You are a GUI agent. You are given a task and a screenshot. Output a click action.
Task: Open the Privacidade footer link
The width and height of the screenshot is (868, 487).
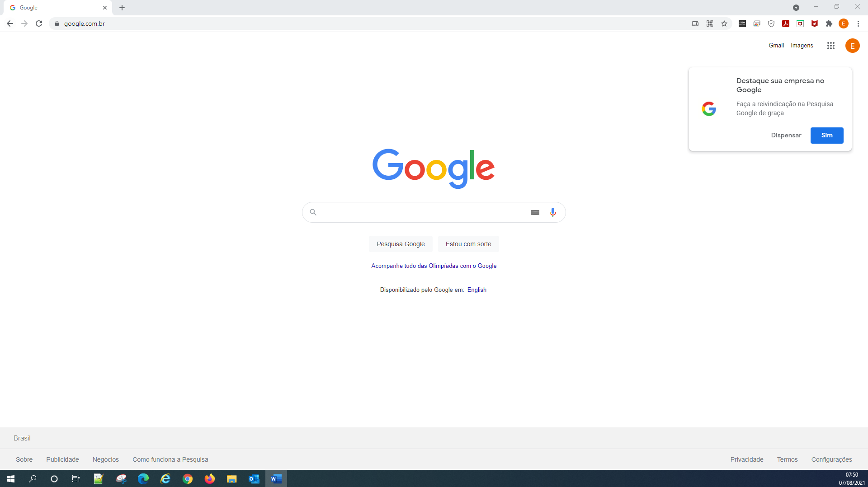click(x=747, y=459)
